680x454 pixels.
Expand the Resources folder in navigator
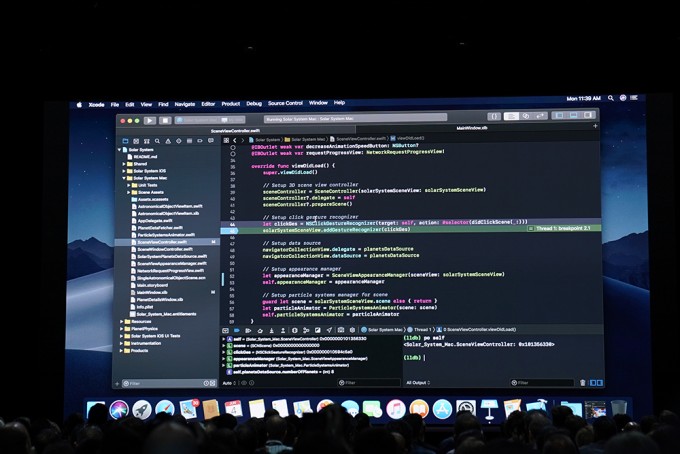click(122, 321)
